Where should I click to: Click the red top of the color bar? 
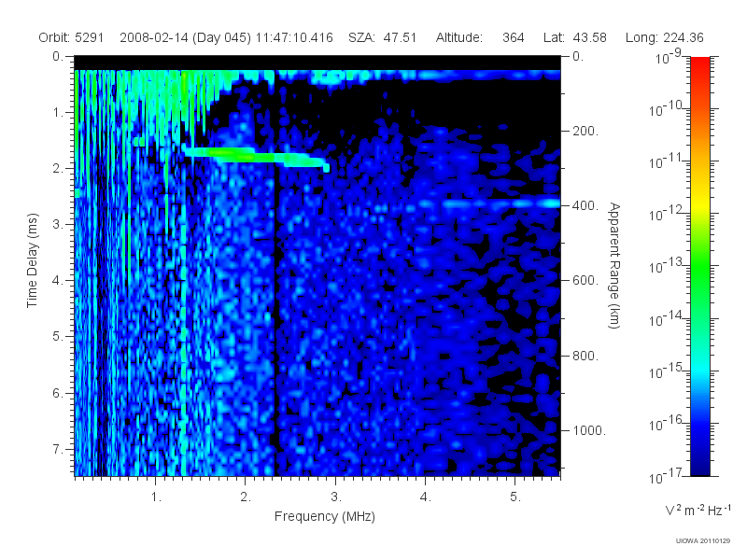(x=699, y=64)
